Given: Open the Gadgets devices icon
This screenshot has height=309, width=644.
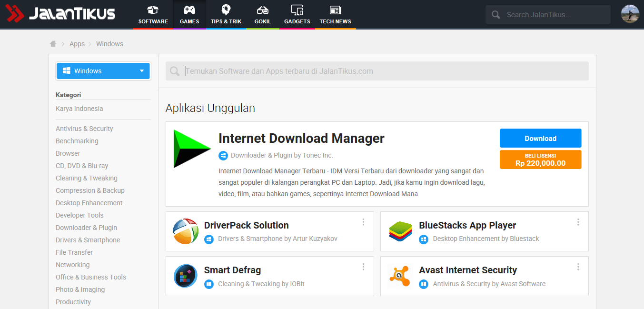Looking at the screenshot, I should click(297, 10).
